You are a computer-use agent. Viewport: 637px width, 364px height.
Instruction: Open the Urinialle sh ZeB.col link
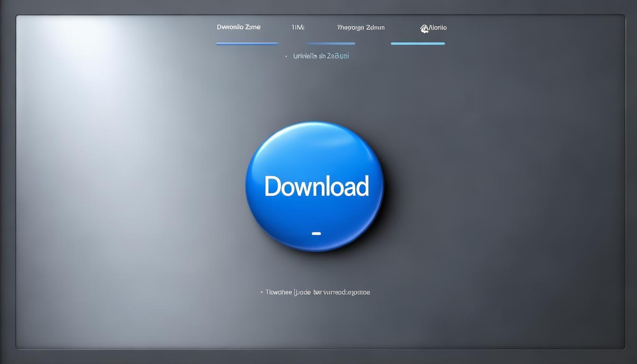[x=321, y=56]
